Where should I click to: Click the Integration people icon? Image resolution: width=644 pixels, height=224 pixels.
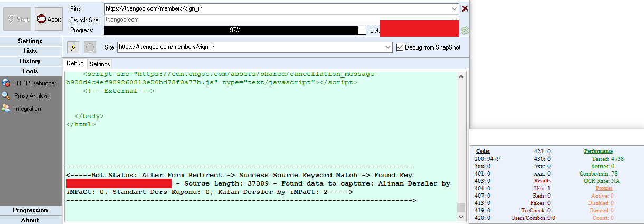[6, 108]
